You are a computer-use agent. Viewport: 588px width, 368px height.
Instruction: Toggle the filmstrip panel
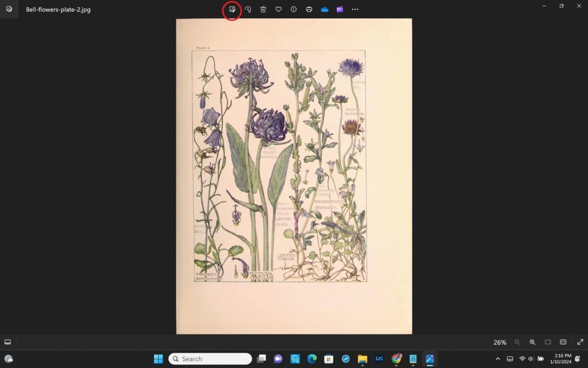[7, 342]
